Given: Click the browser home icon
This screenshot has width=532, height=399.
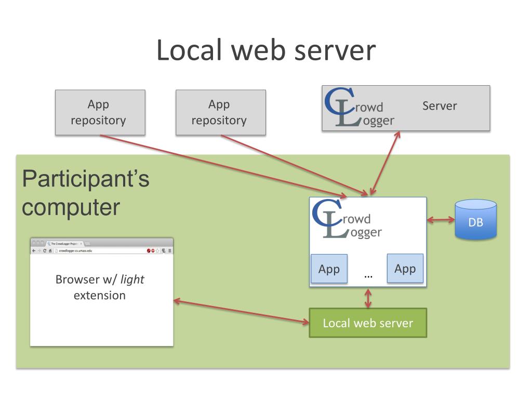Looking at the screenshot, I should pyautogui.click(x=50, y=251).
